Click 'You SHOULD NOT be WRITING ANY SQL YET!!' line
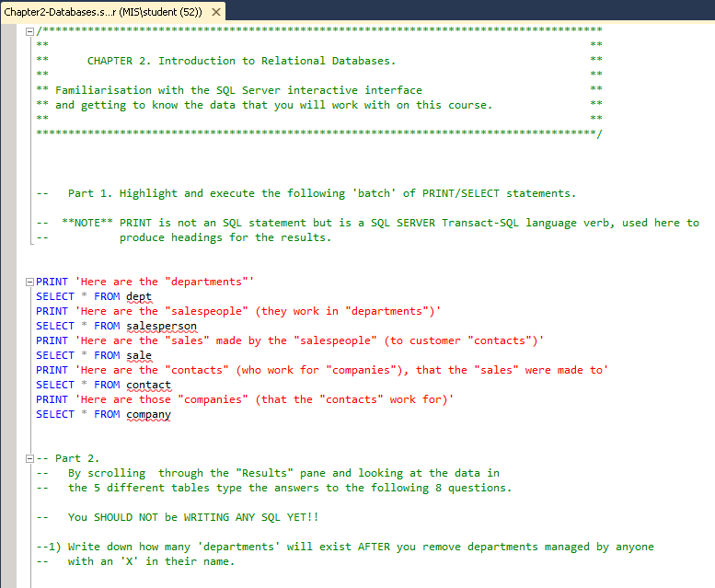The image size is (715, 588). pyautogui.click(x=193, y=517)
